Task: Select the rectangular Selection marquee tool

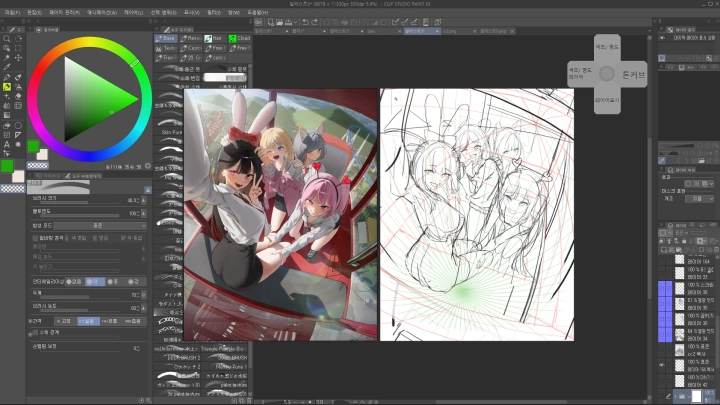Action: (18, 48)
